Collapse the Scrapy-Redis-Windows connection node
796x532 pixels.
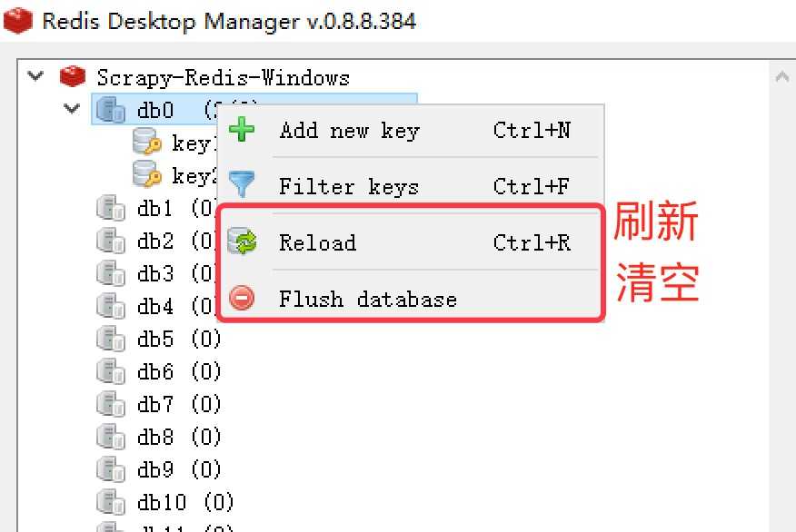35,75
